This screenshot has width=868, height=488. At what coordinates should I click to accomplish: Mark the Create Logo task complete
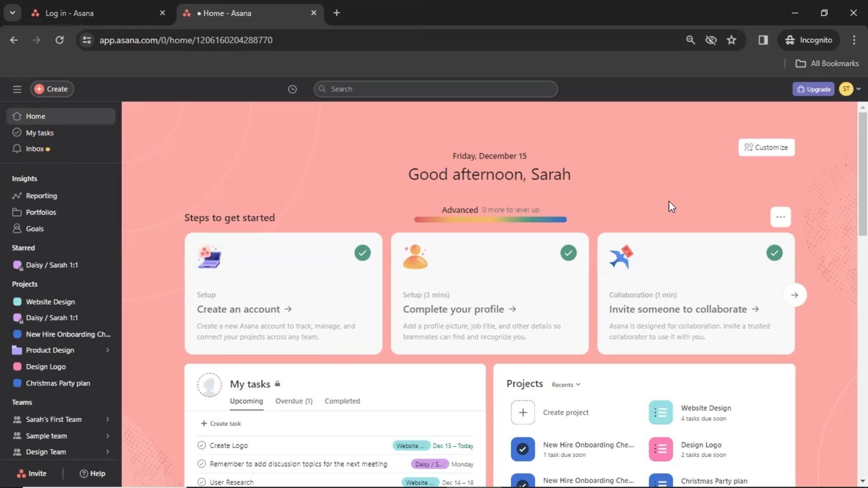[202, 446]
